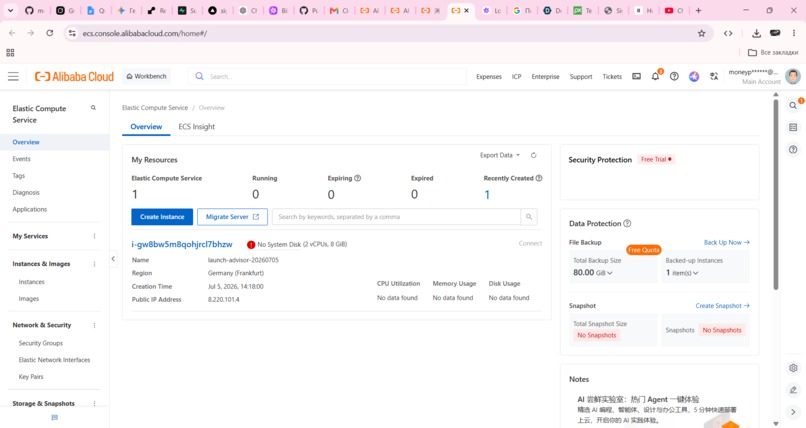Image resolution: width=806 pixels, height=428 pixels.
Task: Open the Expenses menu
Action: click(489, 77)
